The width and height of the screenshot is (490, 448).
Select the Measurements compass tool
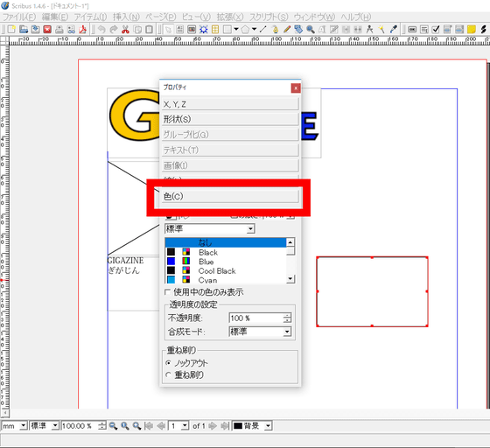click(369, 30)
